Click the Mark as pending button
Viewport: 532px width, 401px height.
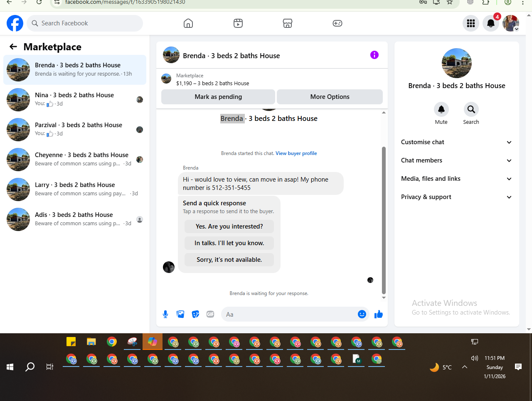(x=218, y=97)
